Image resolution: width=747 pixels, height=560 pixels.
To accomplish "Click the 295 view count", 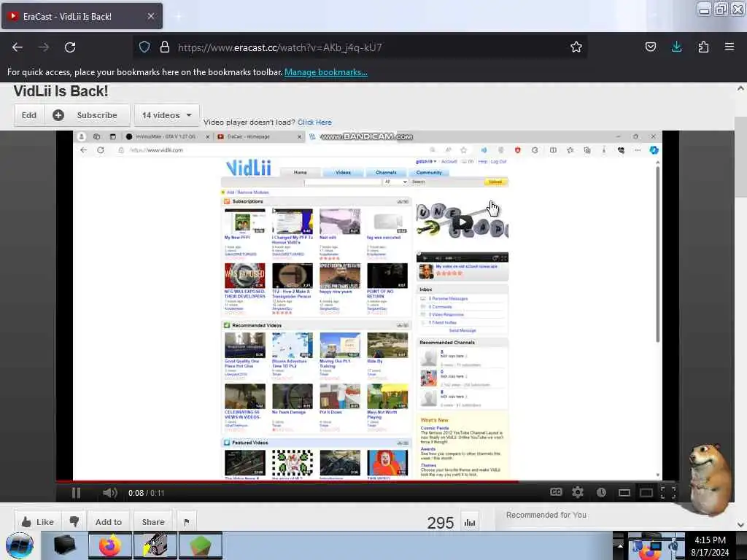I will tap(440, 523).
